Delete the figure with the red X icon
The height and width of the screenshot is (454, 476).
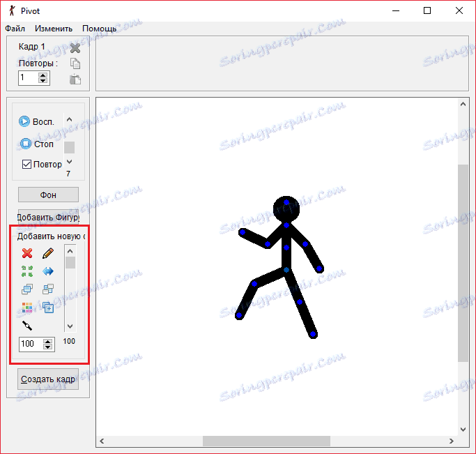[x=27, y=253]
